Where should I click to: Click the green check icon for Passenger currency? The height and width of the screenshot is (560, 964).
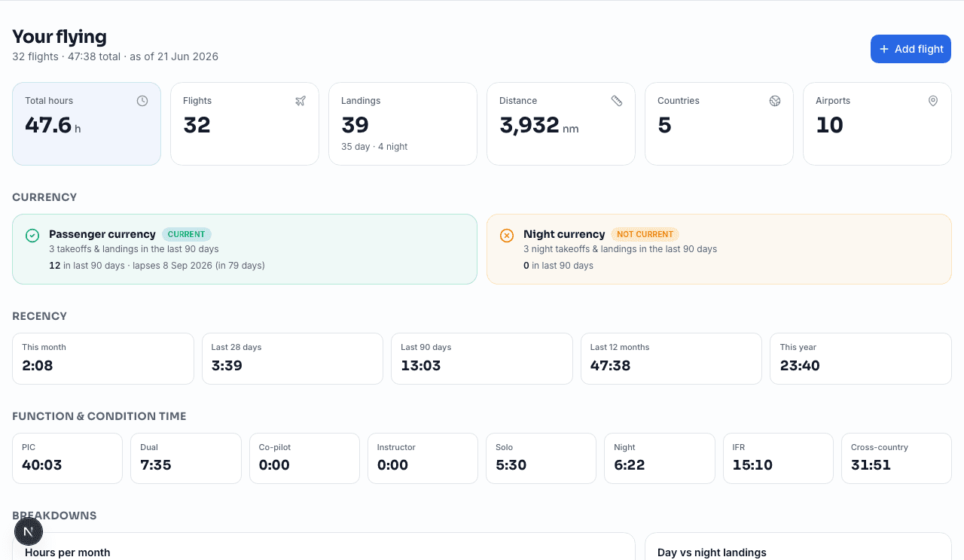[x=32, y=236]
